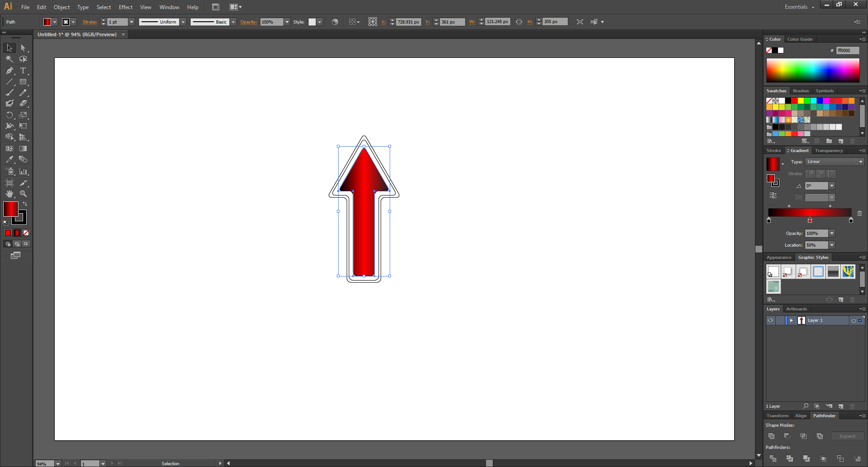
Task: Select the Symbol Sprayer tool
Action: coord(9,172)
